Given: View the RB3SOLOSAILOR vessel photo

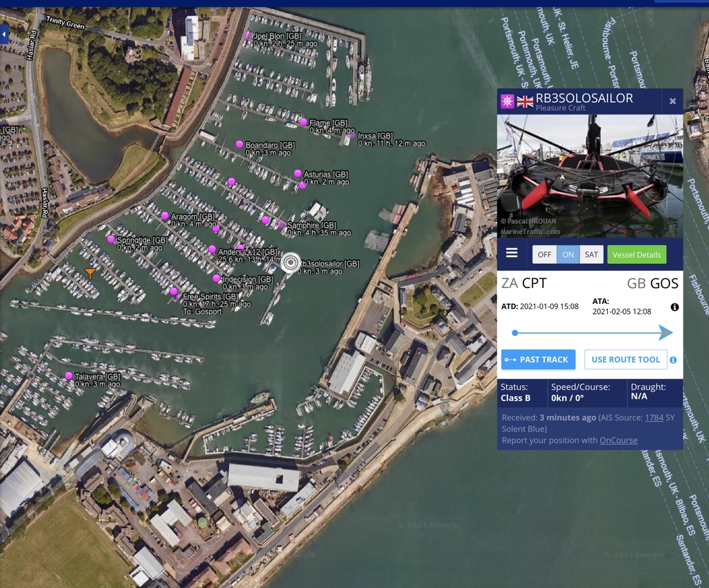Looking at the screenshot, I should point(590,176).
